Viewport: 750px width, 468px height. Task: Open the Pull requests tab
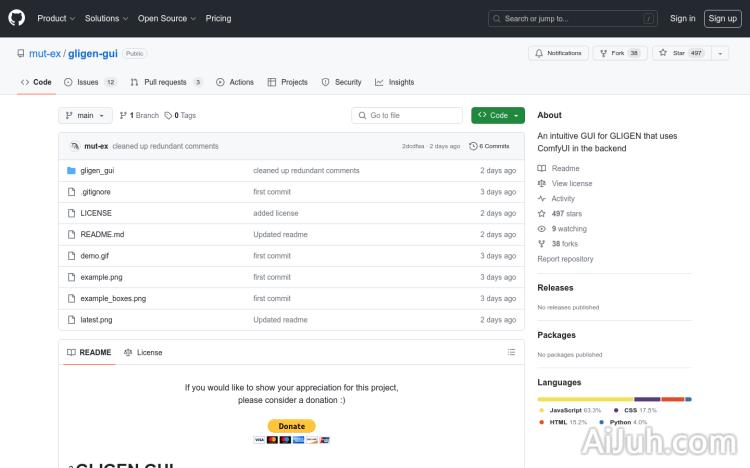(165, 82)
